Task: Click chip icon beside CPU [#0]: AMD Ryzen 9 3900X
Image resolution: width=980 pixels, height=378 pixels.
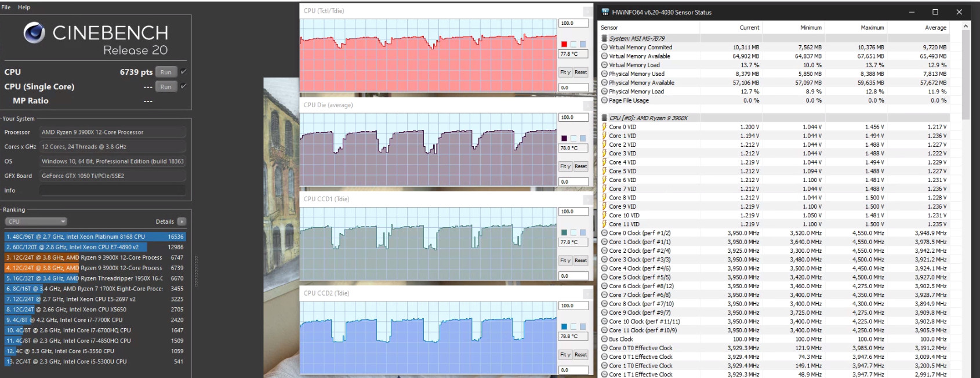Action: click(x=604, y=118)
